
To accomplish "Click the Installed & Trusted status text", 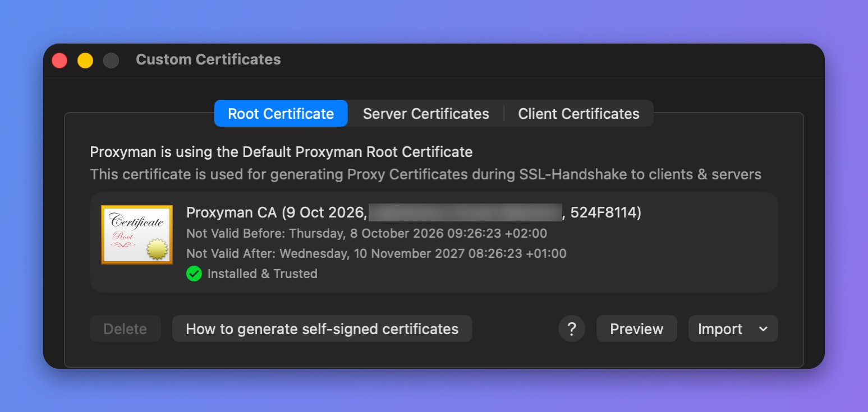I will click(263, 274).
